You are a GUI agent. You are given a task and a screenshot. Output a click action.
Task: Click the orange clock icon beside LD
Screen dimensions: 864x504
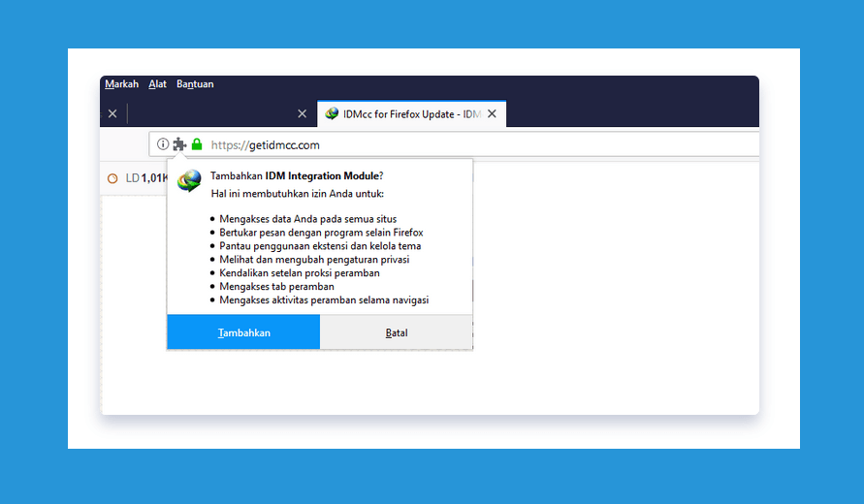click(112, 178)
